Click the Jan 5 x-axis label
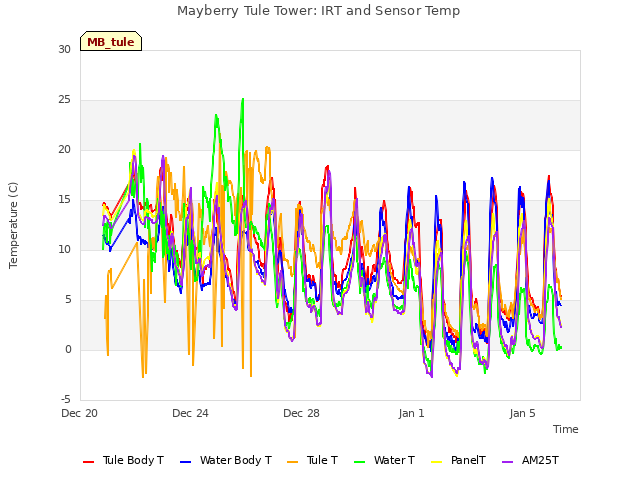This screenshot has height=480, width=640. (x=522, y=413)
